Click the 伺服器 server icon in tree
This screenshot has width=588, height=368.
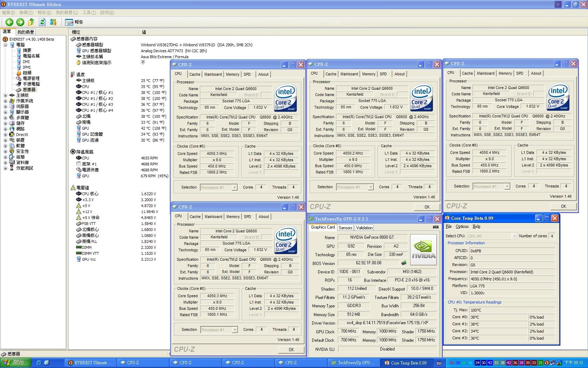coord(12,107)
